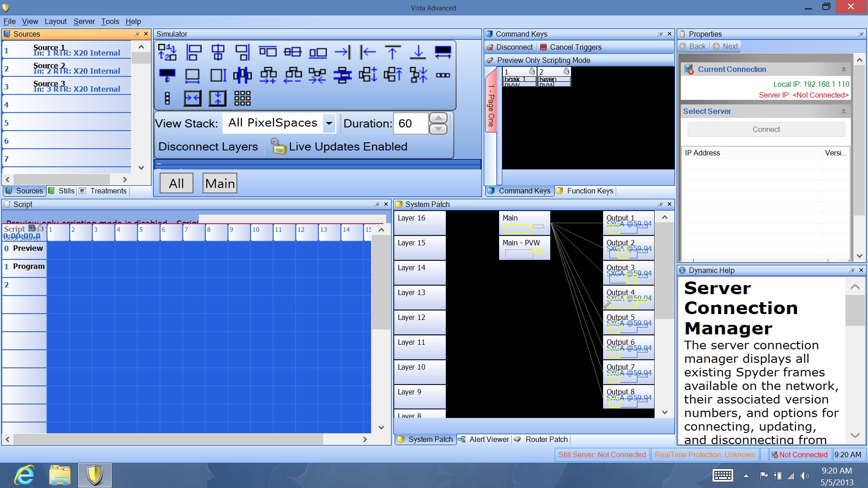868x488 pixels.
Task: Arrange layers in a horizontal row
Action: coord(443,75)
